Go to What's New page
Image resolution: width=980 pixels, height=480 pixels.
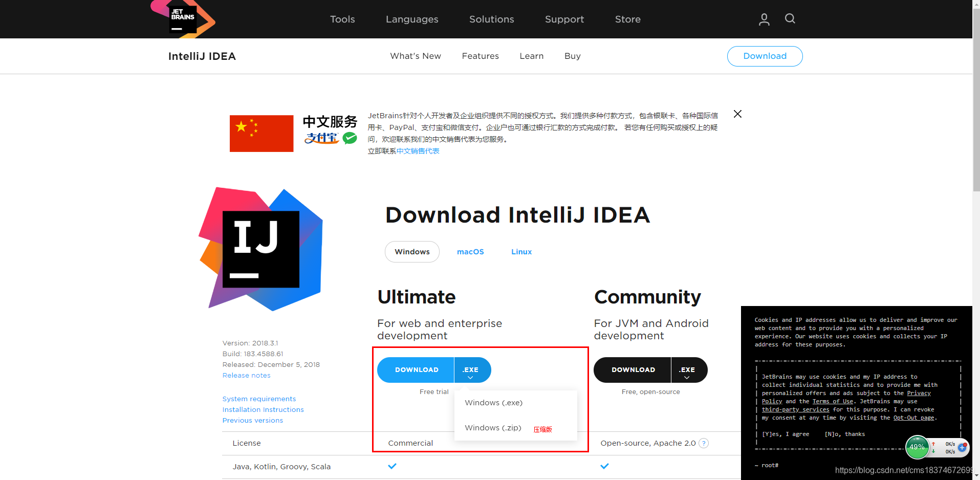(416, 56)
